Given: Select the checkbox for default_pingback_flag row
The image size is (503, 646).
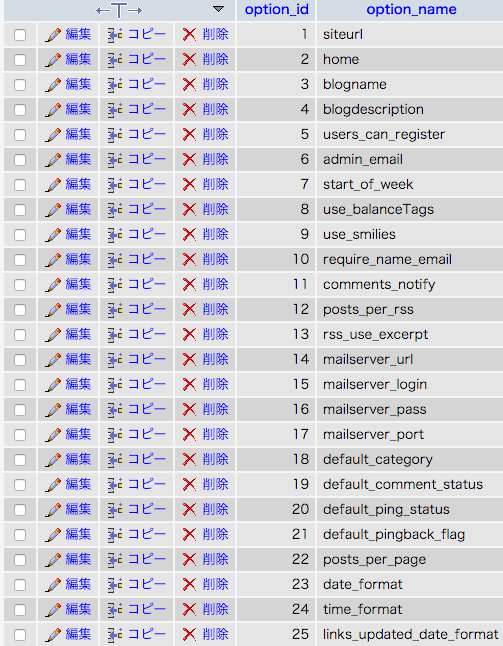Looking at the screenshot, I should 20,535.
